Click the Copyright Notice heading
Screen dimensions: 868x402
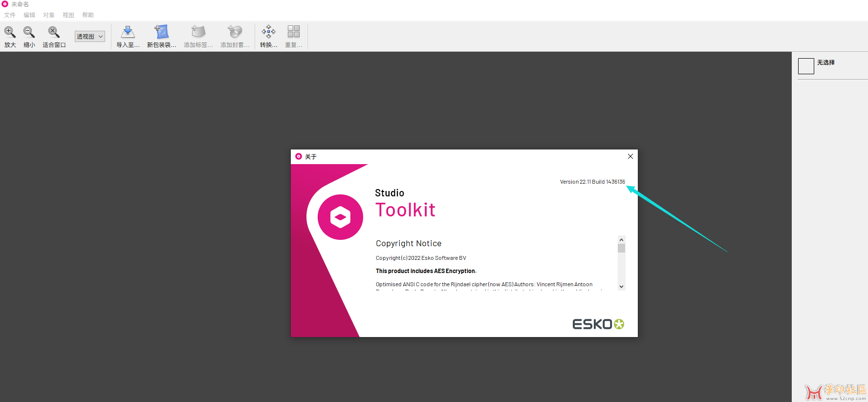click(x=409, y=243)
